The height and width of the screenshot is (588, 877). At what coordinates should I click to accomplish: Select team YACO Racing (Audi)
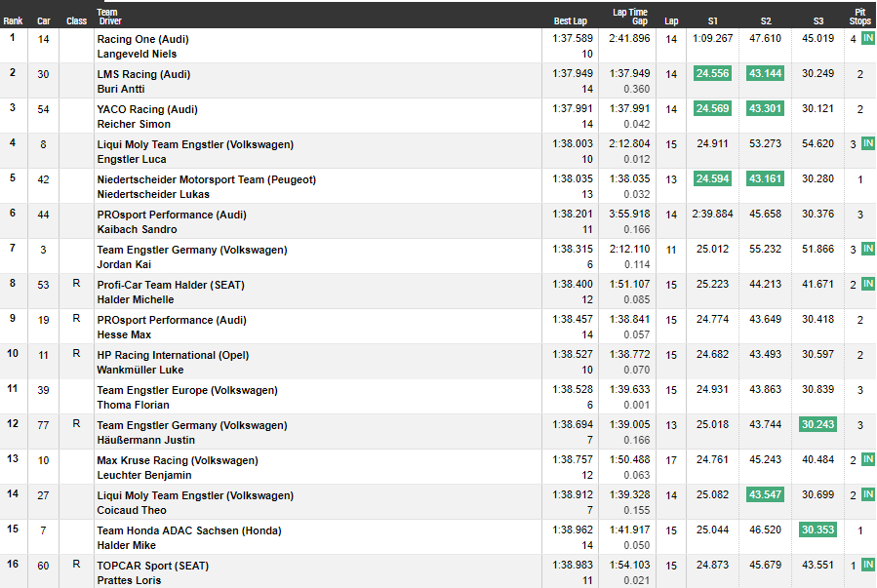[147, 109]
